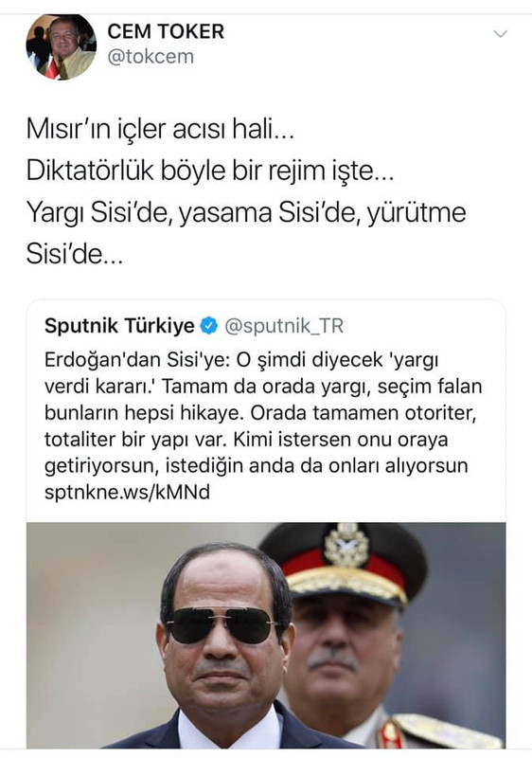Open the man in sunglasses in the photo
The image size is (532, 758).
pos(223,650)
